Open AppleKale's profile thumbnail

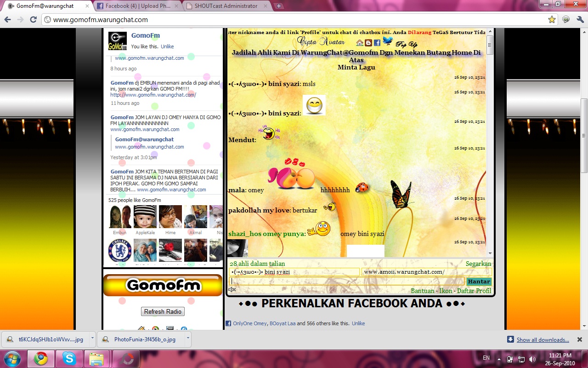145,217
